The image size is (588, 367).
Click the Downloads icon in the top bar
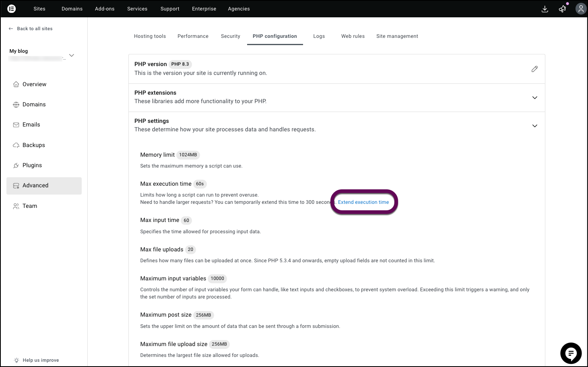[x=545, y=8]
